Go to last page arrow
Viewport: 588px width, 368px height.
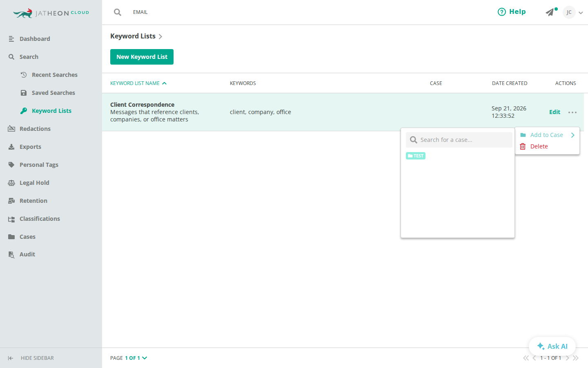pyautogui.click(x=576, y=358)
